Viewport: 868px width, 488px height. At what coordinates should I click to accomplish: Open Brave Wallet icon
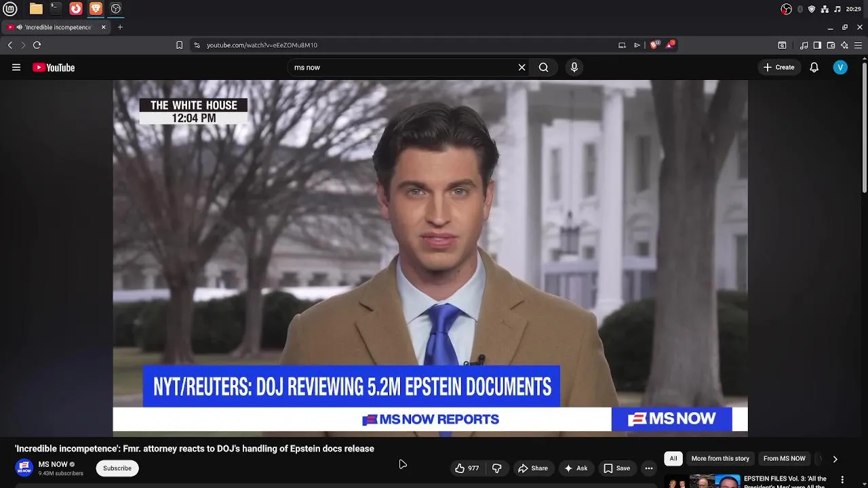(831, 45)
